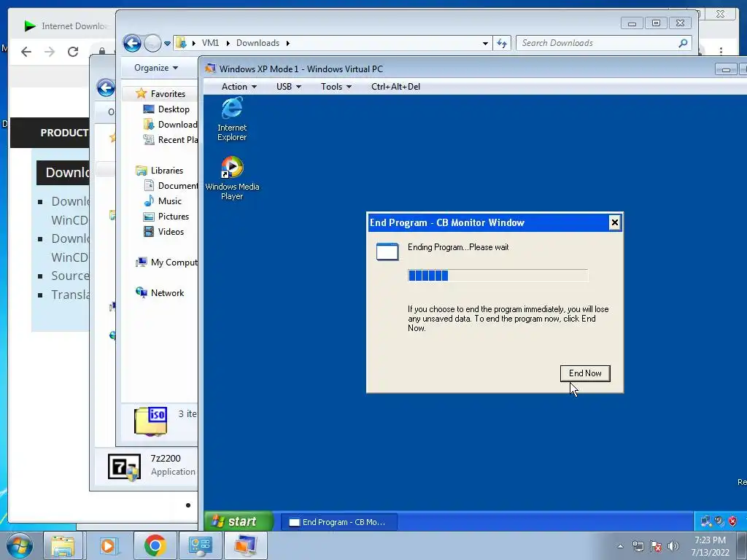
Task: Expand arrow after Downloads breadcrumb
Action: pos(287,43)
